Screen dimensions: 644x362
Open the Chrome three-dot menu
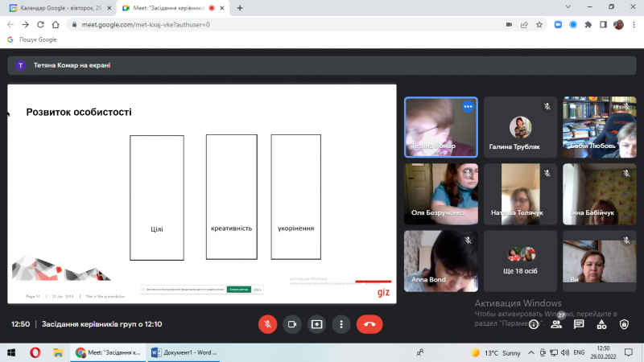point(634,25)
